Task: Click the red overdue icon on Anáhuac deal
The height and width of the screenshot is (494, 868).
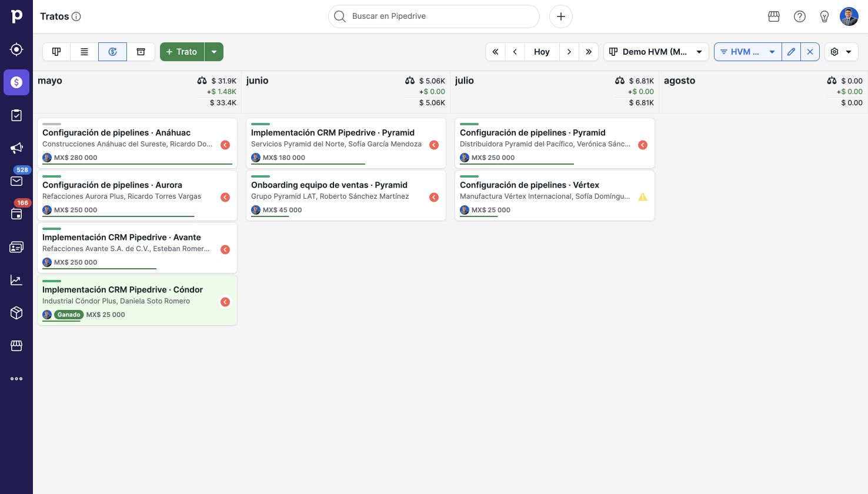Action: (225, 145)
